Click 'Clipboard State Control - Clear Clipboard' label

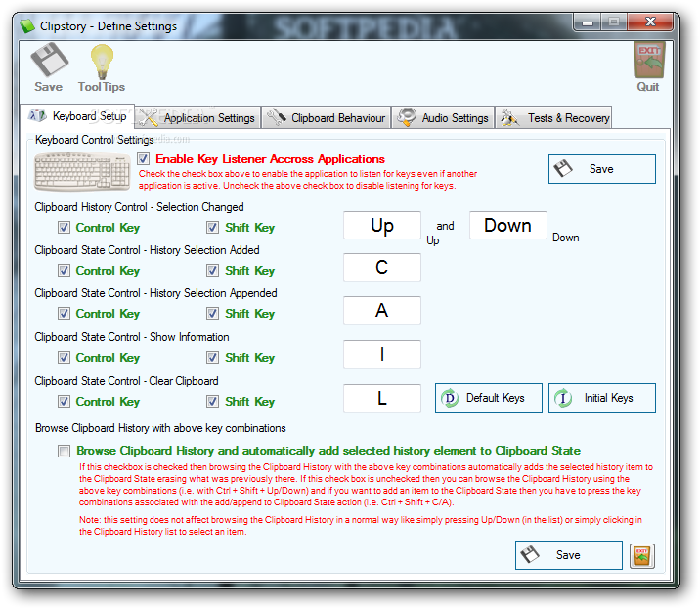[126, 381]
